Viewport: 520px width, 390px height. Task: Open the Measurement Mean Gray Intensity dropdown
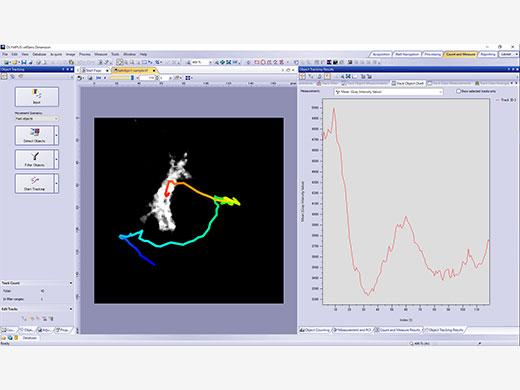389,92
